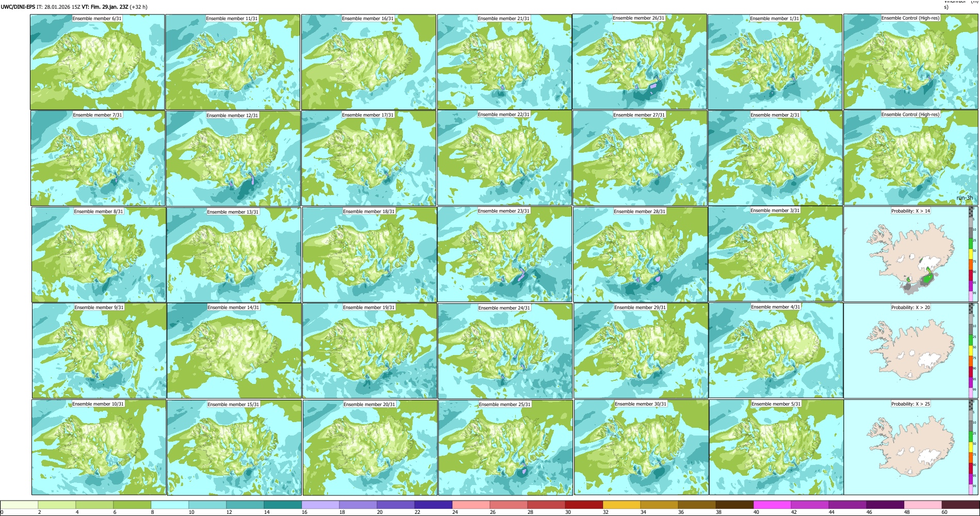
Task: Select Ensemble member 21/31 map panel
Action: click(504, 62)
